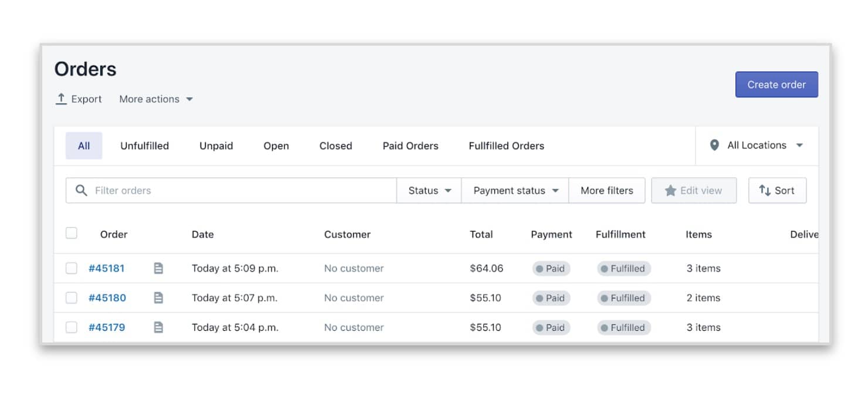Viewport: 868px width, 400px height.
Task: Open order #45181 via its link
Action: coord(107,268)
